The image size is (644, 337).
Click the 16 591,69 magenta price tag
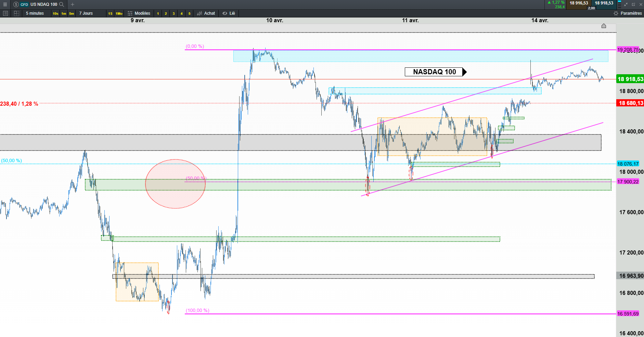[628, 314]
